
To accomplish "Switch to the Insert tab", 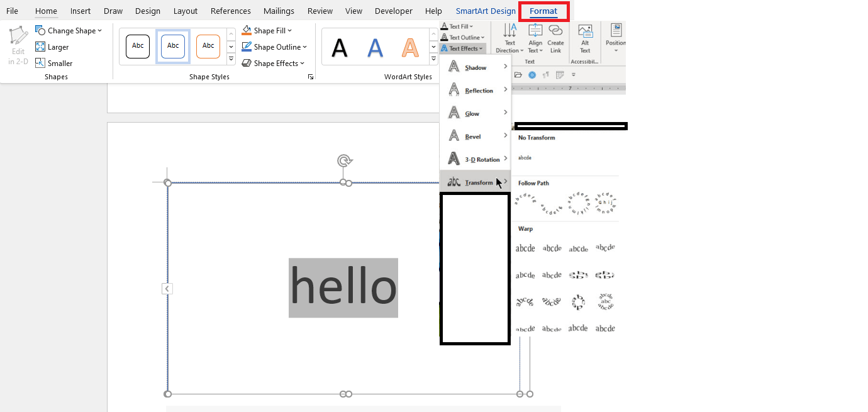I will point(81,11).
